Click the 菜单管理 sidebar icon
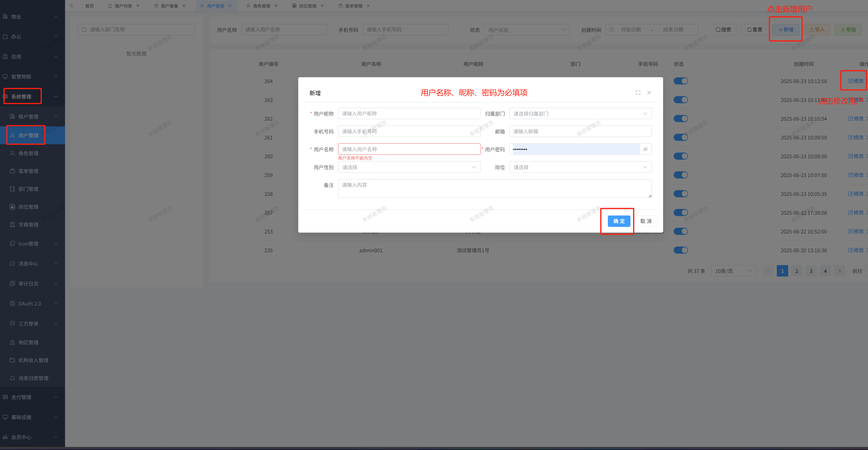 (x=12, y=171)
